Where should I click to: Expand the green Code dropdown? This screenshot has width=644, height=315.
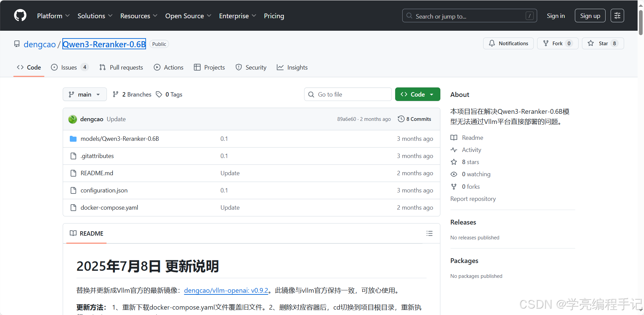[417, 94]
